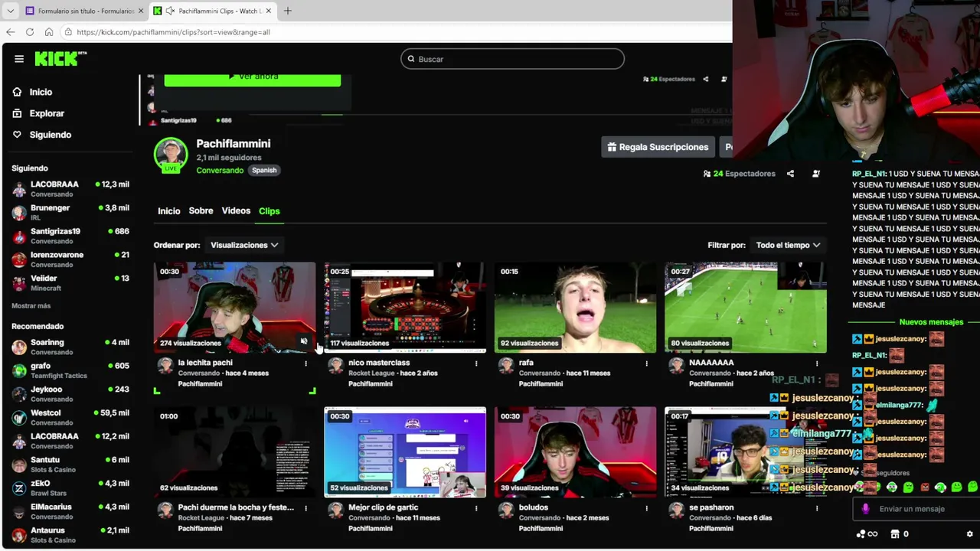
Task: Open ElMacarius channel in Recomendado
Action: click(70, 512)
